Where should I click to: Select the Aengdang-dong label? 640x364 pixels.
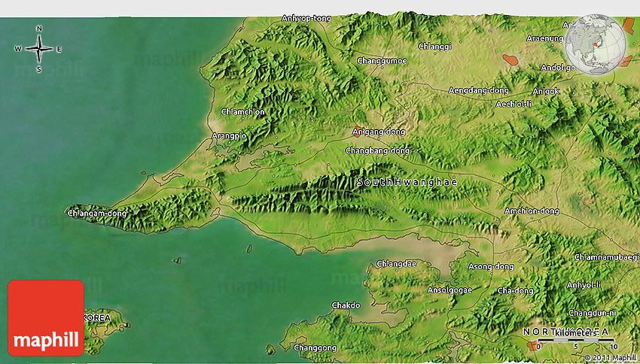(479, 89)
